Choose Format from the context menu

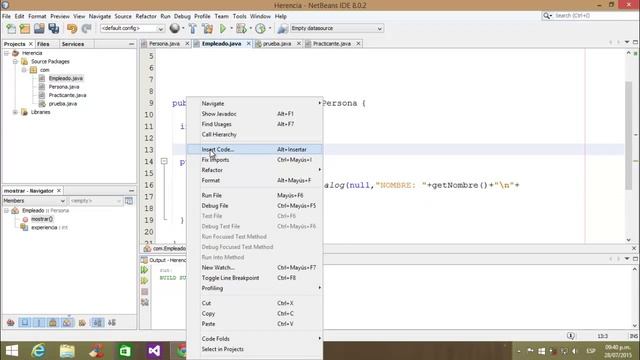click(x=254, y=180)
